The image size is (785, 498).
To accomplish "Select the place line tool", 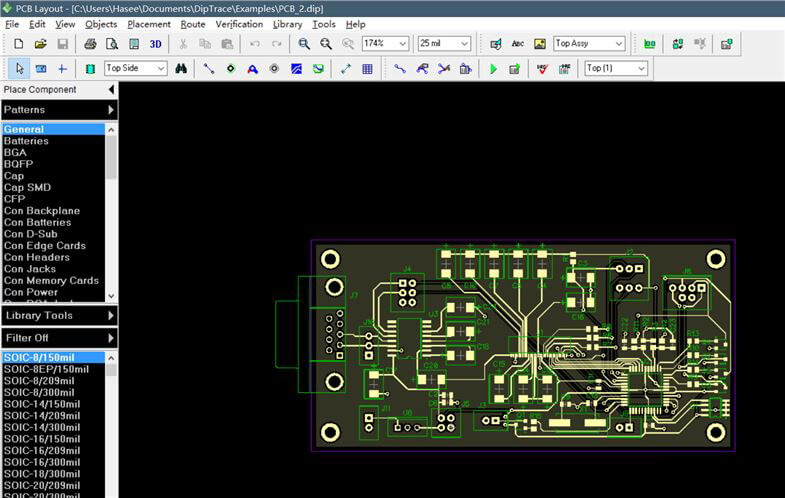I will [209, 69].
